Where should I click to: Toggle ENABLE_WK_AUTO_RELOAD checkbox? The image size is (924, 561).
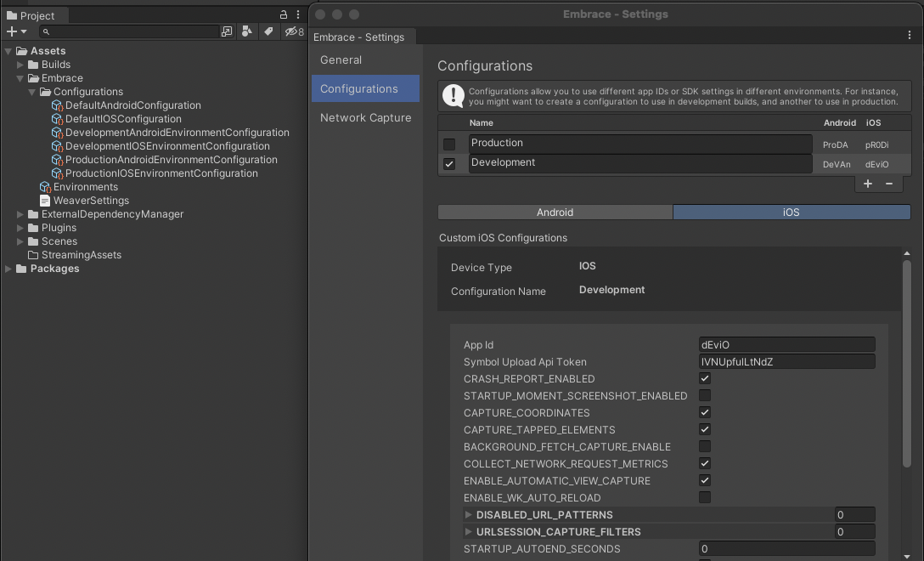click(x=705, y=497)
